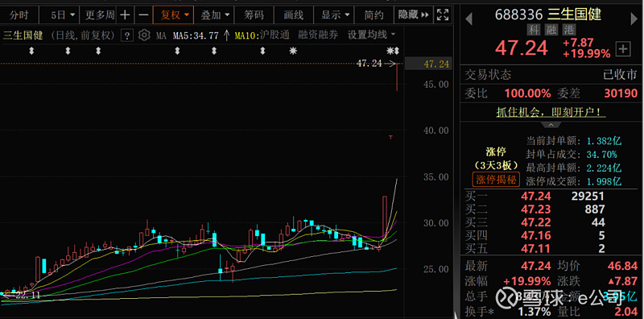Click the 已收市 trading status text
The height and width of the screenshot is (319, 644).
(620, 75)
